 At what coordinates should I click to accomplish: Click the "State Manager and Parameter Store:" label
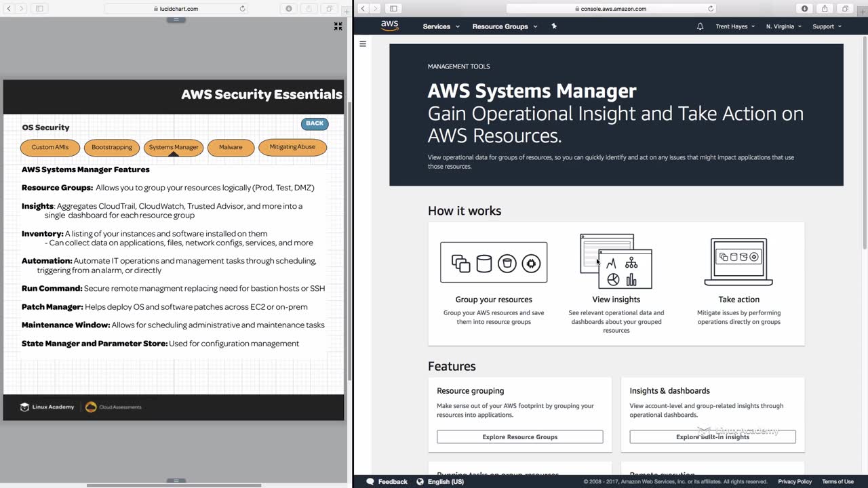(x=94, y=344)
